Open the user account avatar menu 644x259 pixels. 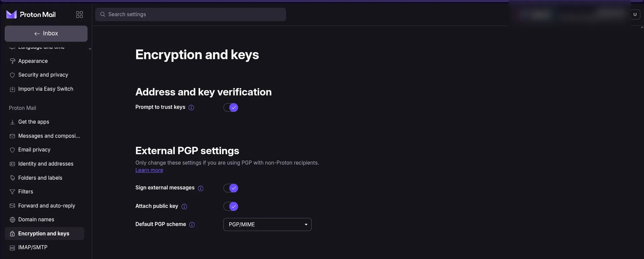[634, 14]
